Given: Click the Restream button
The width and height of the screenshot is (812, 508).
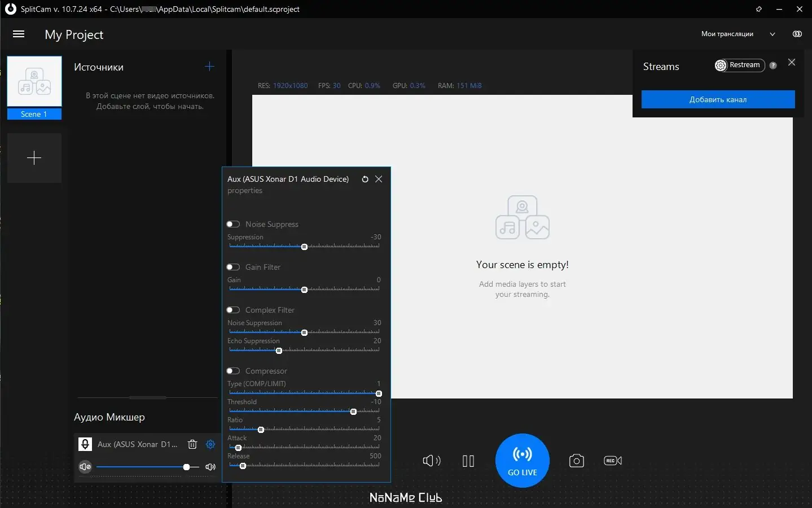Looking at the screenshot, I should tap(739, 65).
